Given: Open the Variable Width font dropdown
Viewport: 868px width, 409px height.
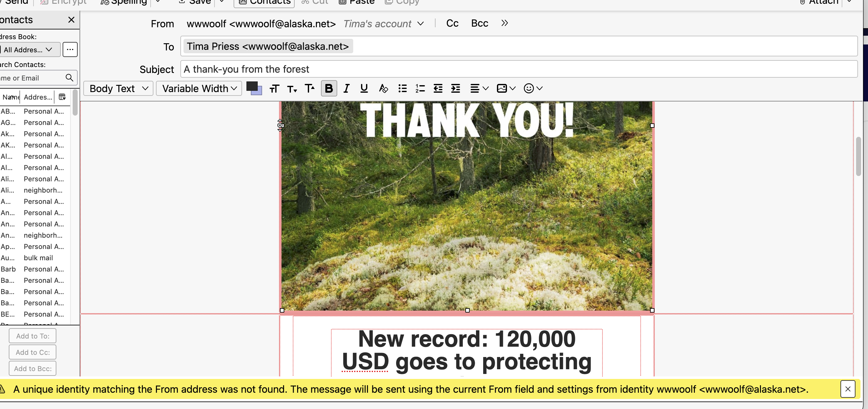Looking at the screenshot, I should [199, 88].
